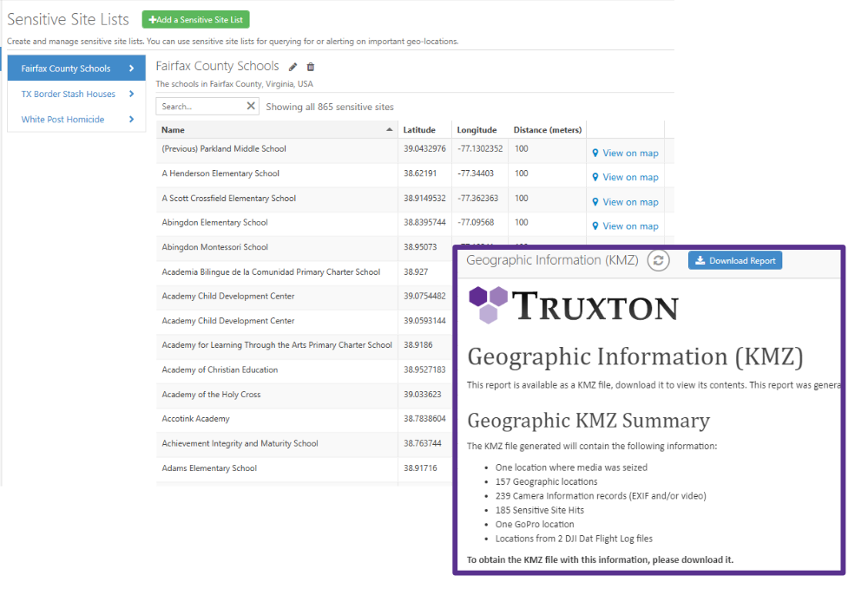This screenshot has width=868, height=595.
Task: Select Abingdon Montessori School row
Action: [x=304, y=247]
